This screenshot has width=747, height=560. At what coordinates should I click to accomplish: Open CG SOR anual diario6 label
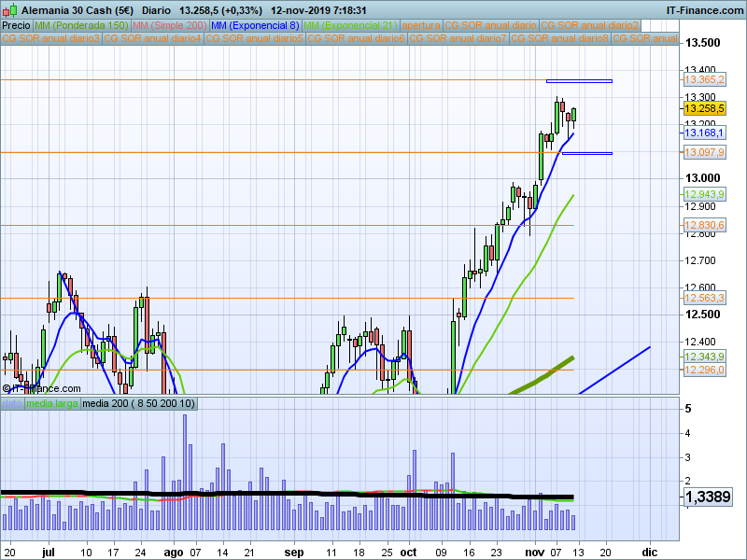(357, 38)
